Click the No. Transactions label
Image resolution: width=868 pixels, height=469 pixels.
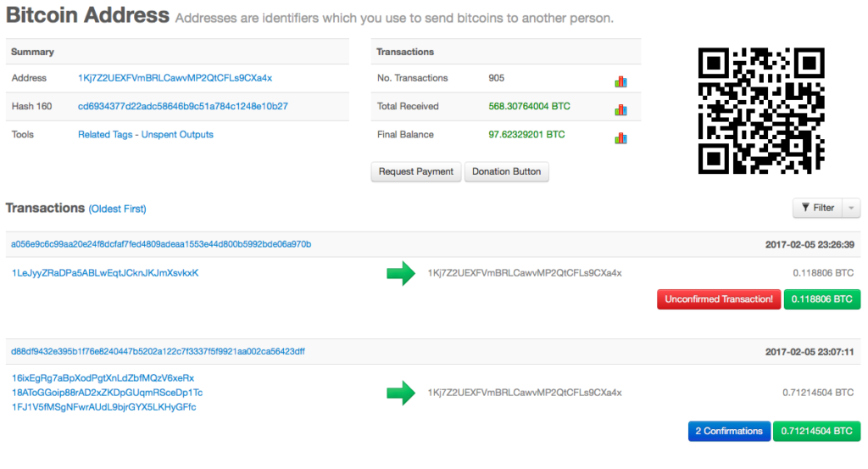[413, 78]
